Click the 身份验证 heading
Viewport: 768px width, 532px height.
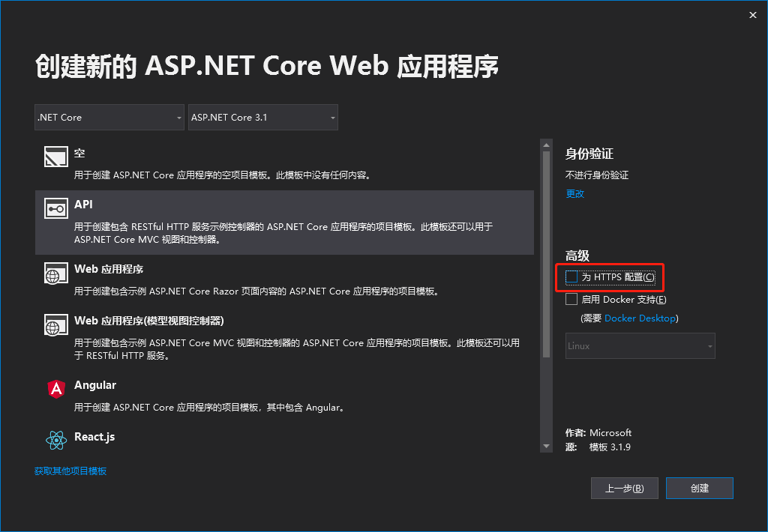click(x=589, y=154)
